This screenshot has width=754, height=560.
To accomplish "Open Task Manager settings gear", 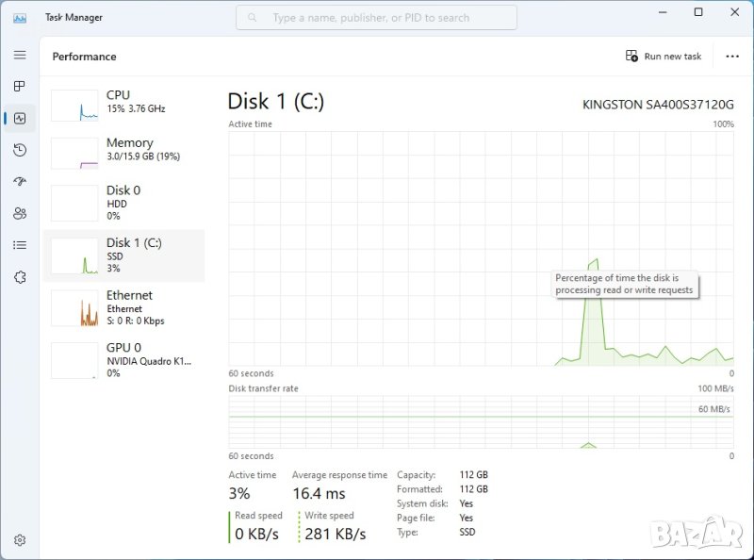I will click(x=20, y=540).
